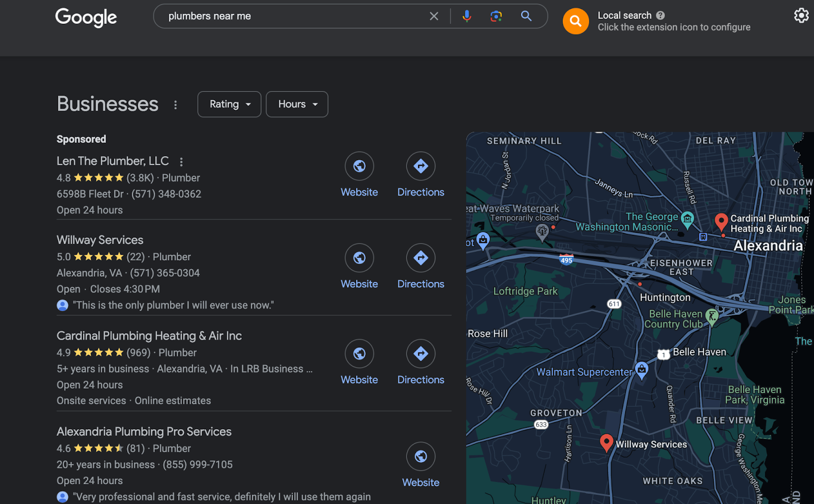Open Cardinal Plumbing Heating & Air Inc listing
Screen dimensions: 814x504
(x=149, y=336)
